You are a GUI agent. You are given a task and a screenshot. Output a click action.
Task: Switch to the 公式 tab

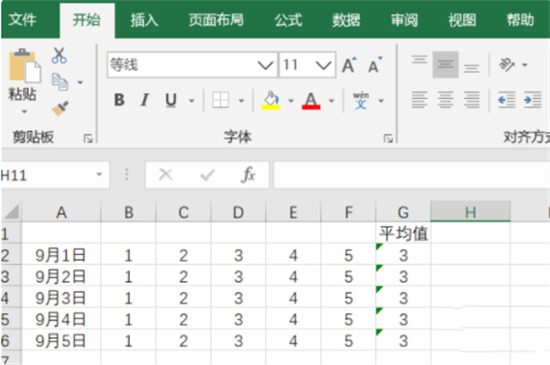(288, 20)
